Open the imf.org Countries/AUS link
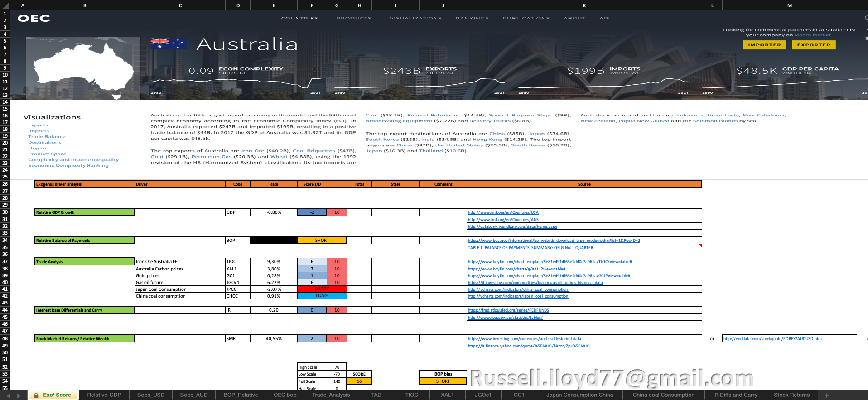This screenshot has height=400, width=868. tap(503, 220)
